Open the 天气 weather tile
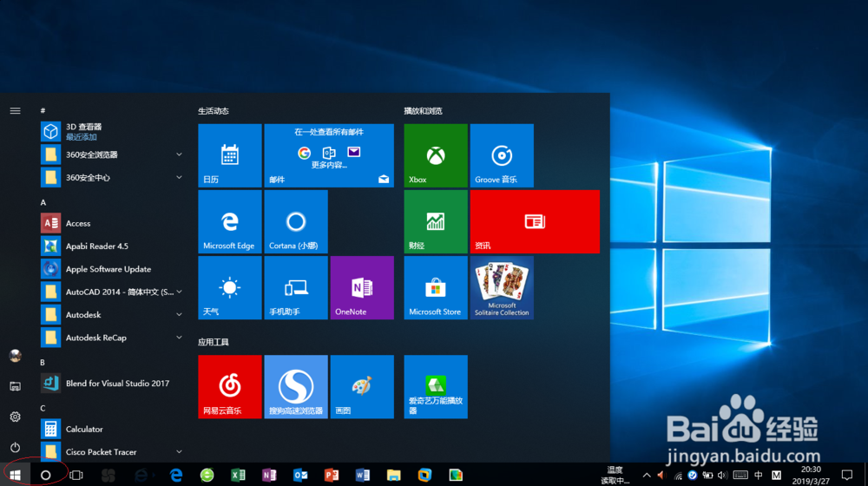The height and width of the screenshot is (486, 868). [x=230, y=287]
